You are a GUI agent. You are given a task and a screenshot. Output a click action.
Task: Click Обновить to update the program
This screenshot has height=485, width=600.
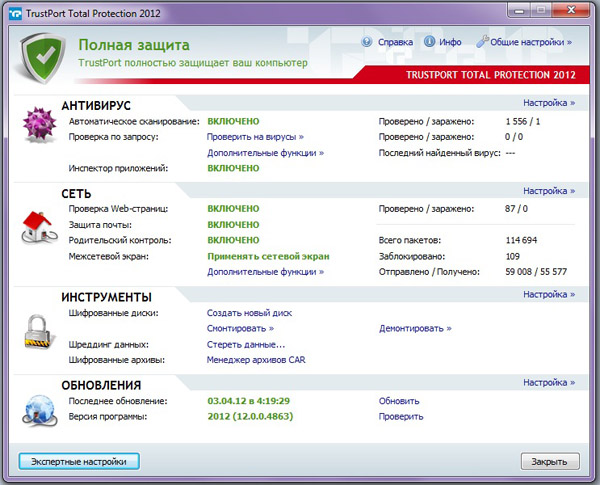click(x=398, y=400)
